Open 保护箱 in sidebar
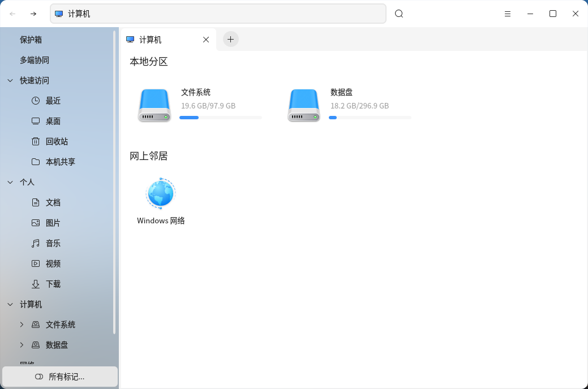The image size is (588, 389). (31, 40)
